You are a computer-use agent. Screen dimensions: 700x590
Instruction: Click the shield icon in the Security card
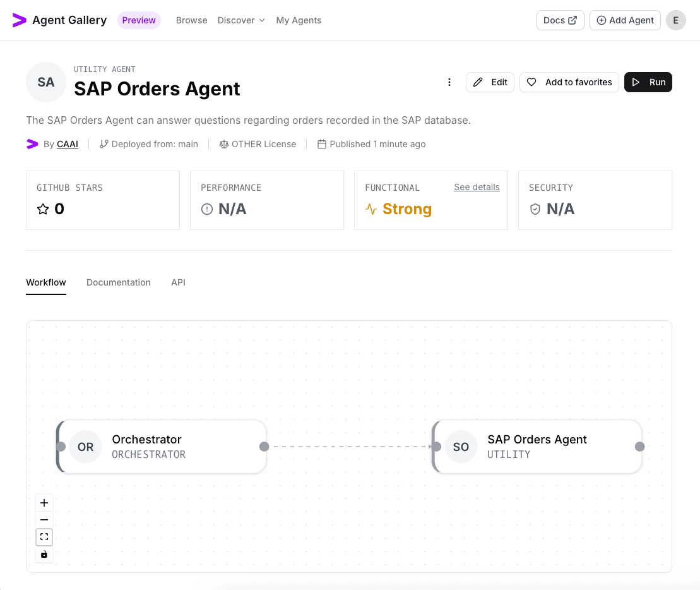point(535,209)
